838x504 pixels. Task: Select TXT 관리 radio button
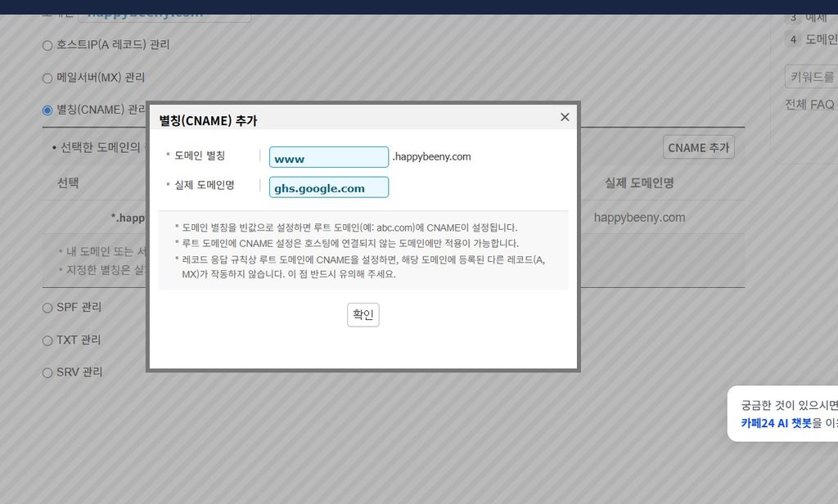tap(47, 340)
